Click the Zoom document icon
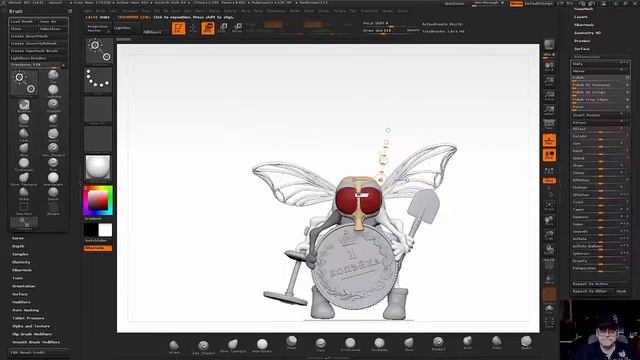This screenshot has width=640, height=360. point(549,82)
